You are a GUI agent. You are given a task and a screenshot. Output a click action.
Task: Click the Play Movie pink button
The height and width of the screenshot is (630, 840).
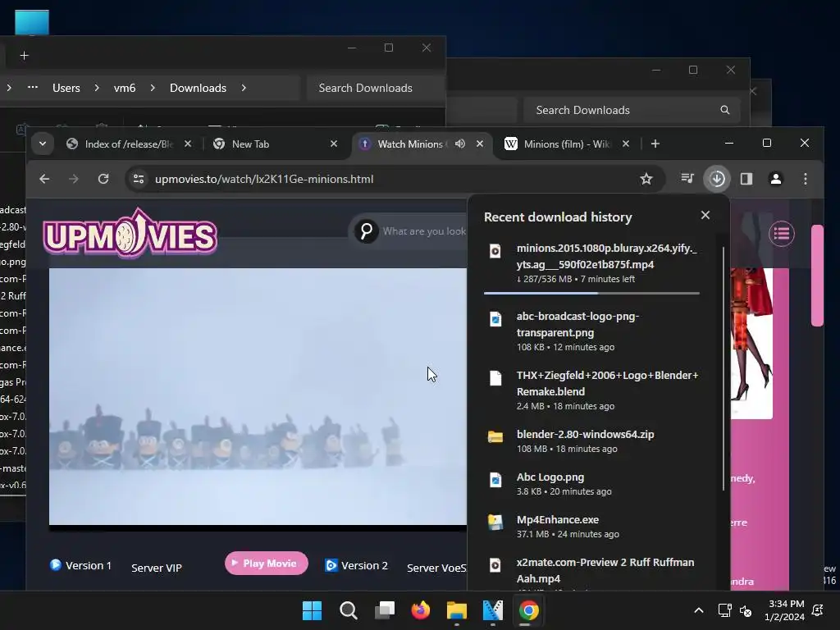267,563
